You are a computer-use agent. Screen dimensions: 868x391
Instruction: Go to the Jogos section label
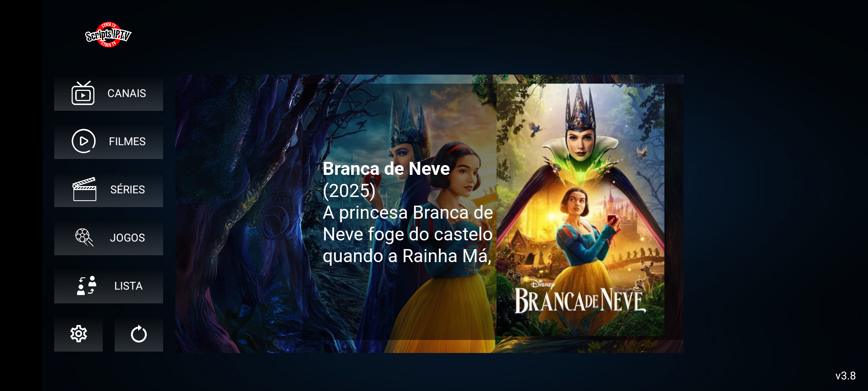pos(127,238)
